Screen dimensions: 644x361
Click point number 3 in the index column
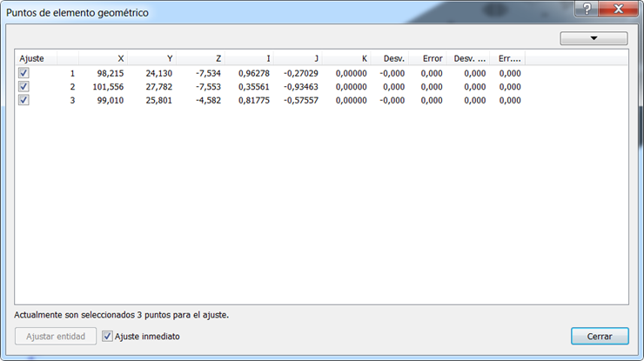(72, 101)
